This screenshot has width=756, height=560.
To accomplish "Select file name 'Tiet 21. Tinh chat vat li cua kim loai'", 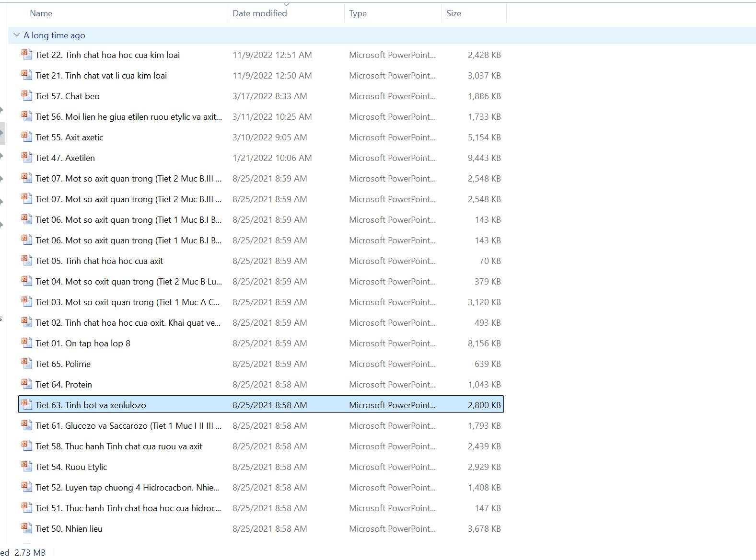I will point(101,76).
